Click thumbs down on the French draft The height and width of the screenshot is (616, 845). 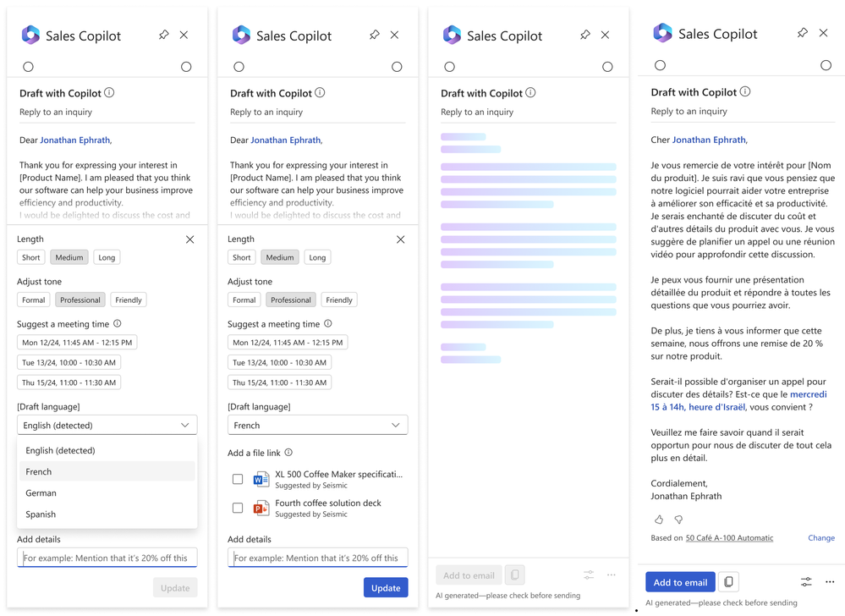pyautogui.click(x=678, y=520)
